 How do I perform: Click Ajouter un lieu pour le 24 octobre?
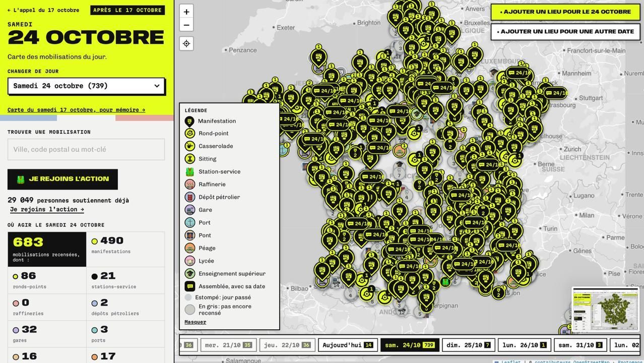coord(565,12)
